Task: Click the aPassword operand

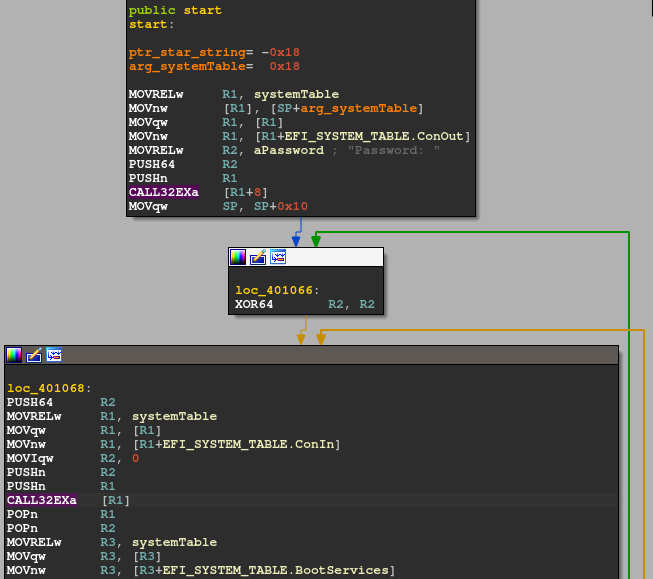Action: pos(289,150)
